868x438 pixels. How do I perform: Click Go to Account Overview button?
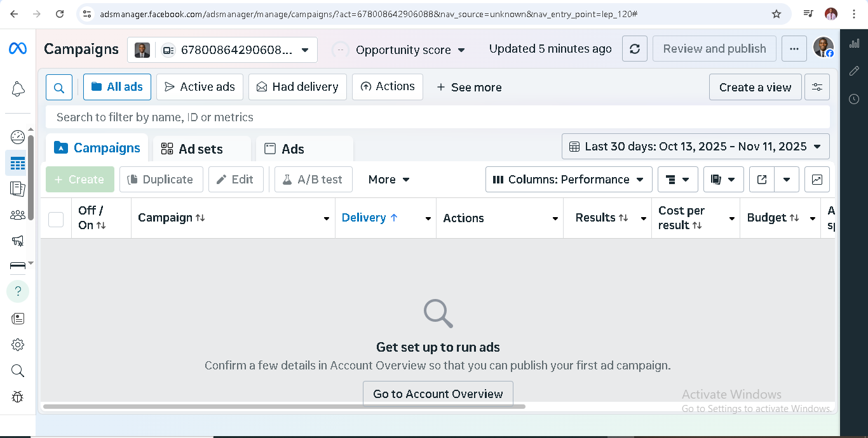point(438,394)
